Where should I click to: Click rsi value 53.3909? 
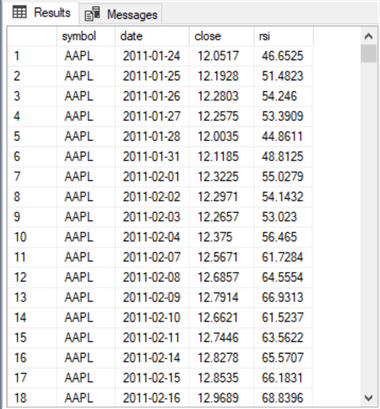point(283,116)
